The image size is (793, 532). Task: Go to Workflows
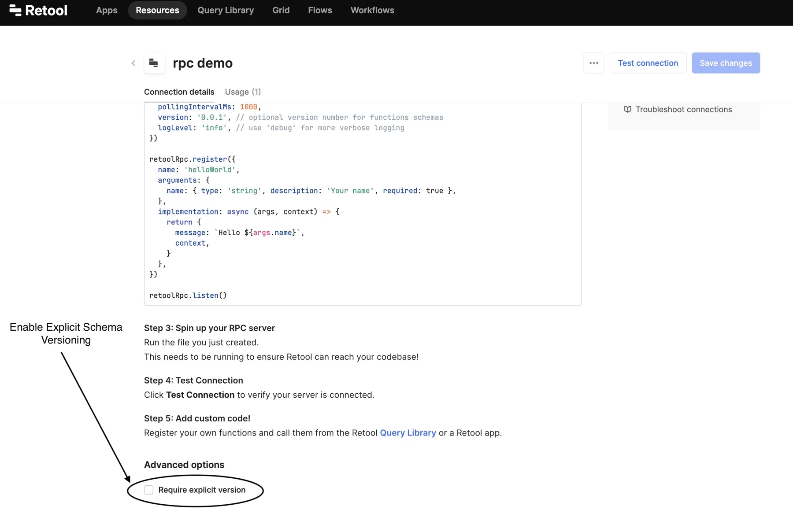tap(372, 10)
